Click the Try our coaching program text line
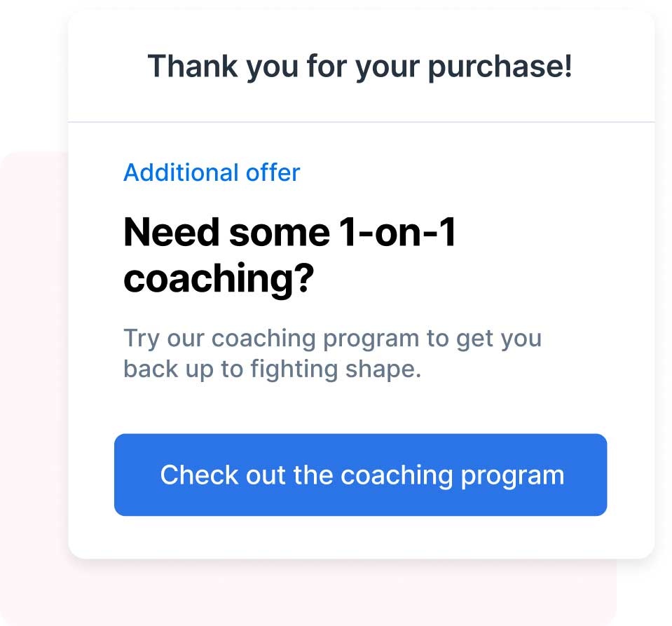Screen dimensions: 672x626 click(x=333, y=339)
